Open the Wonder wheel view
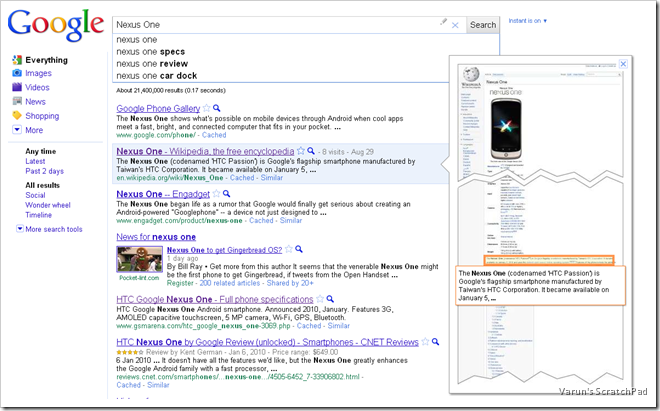Image resolution: width=660 pixels, height=411 pixels. coord(48,205)
